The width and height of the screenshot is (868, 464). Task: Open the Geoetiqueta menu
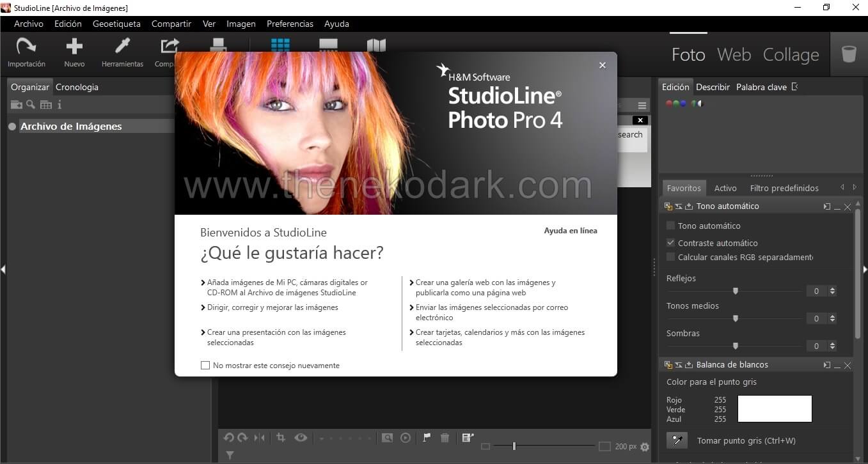(116, 24)
